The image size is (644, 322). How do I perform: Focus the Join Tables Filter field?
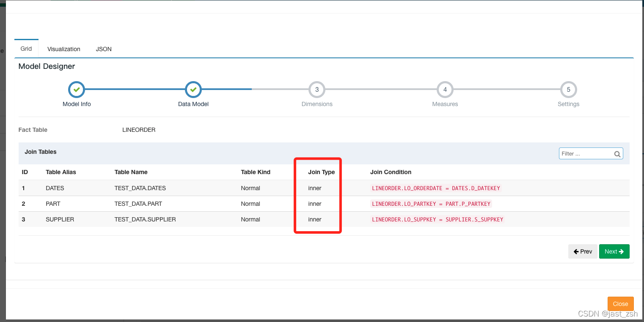click(x=591, y=153)
